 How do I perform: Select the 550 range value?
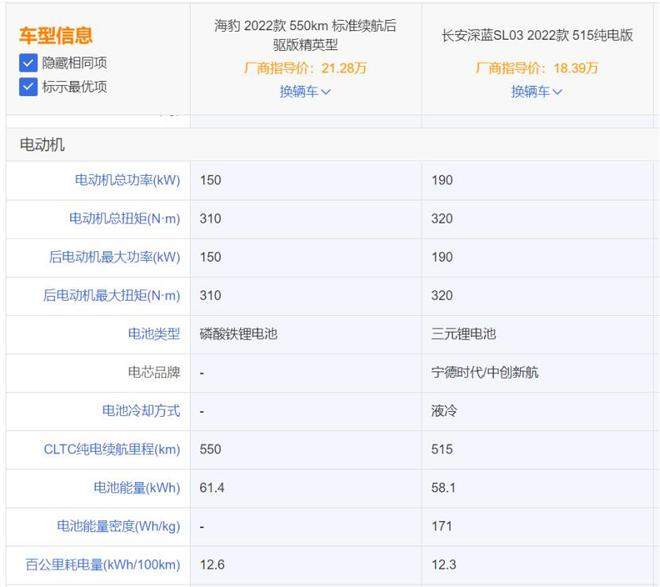(210, 449)
